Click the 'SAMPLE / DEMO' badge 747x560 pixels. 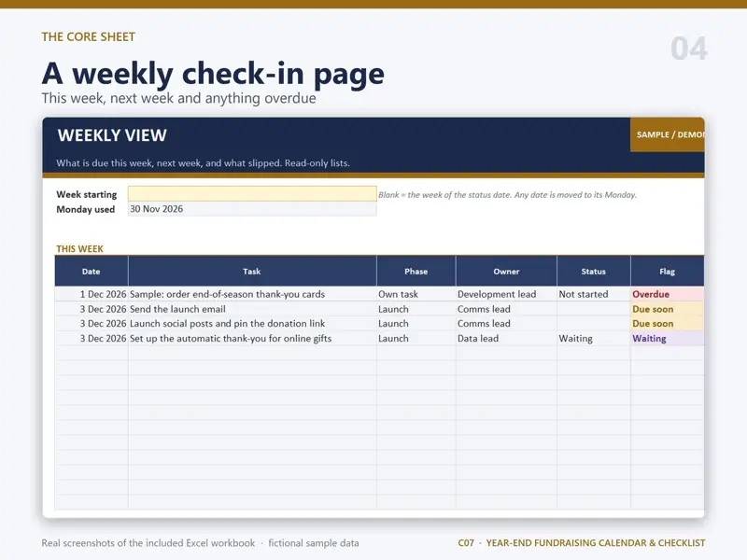point(667,134)
